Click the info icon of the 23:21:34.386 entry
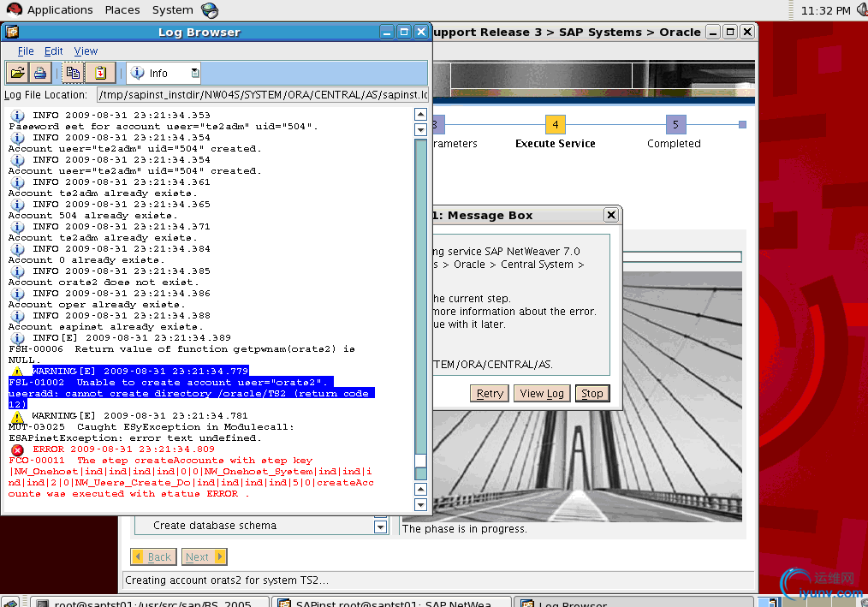This screenshot has height=607, width=868. pos(17,294)
